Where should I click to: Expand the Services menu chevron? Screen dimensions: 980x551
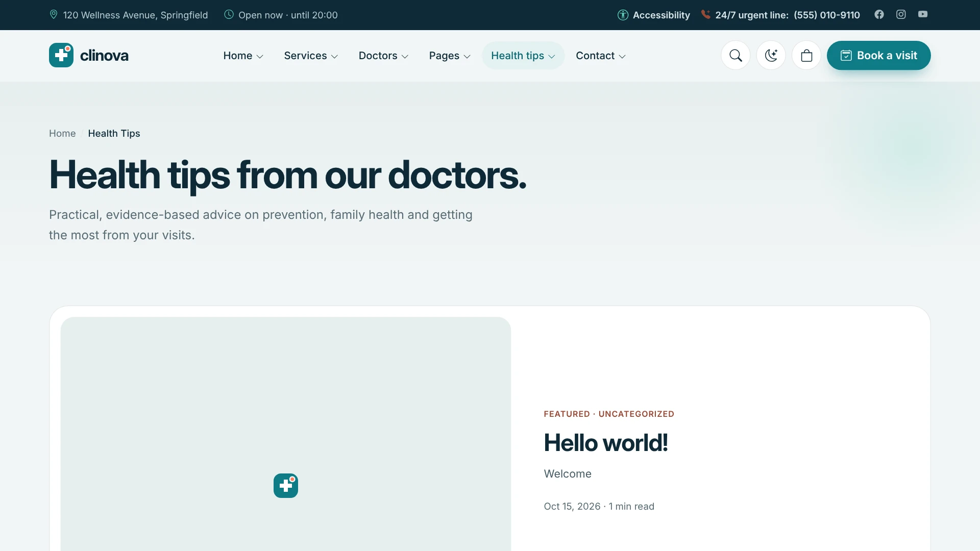[x=334, y=57]
